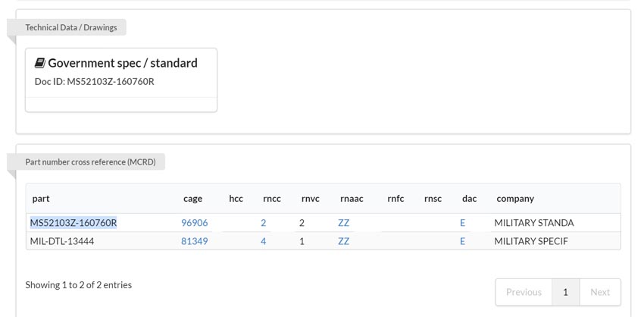Select page 1 in pagination
Screen dimensions: 644x317
pyautogui.click(x=565, y=292)
